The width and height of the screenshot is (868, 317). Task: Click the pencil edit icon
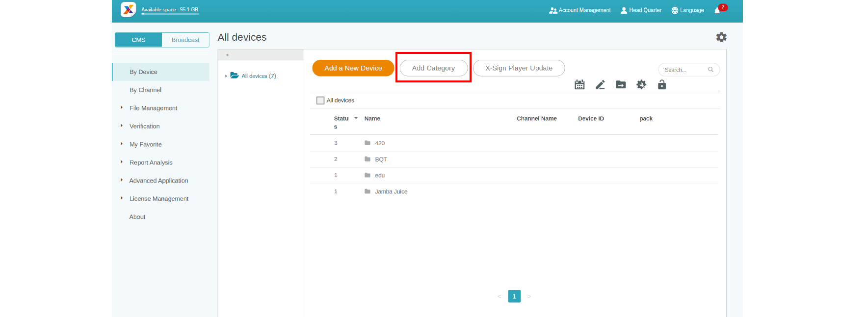click(x=600, y=85)
